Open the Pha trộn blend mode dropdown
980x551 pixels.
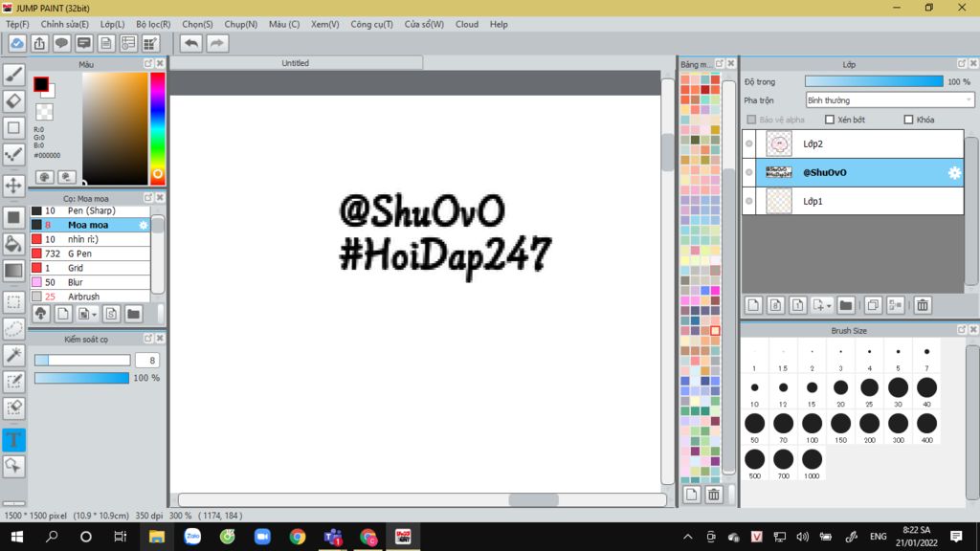pyautogui.click(x=889, y=99)
